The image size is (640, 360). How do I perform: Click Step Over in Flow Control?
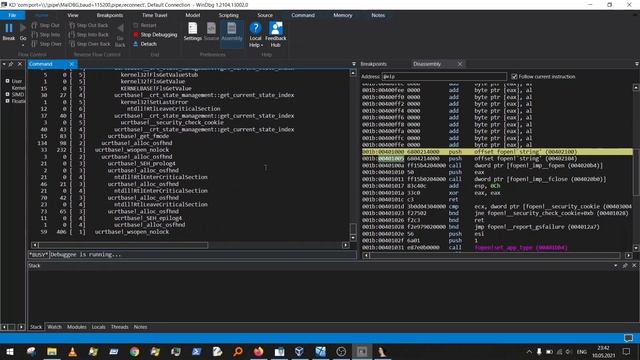coord(47,44)
